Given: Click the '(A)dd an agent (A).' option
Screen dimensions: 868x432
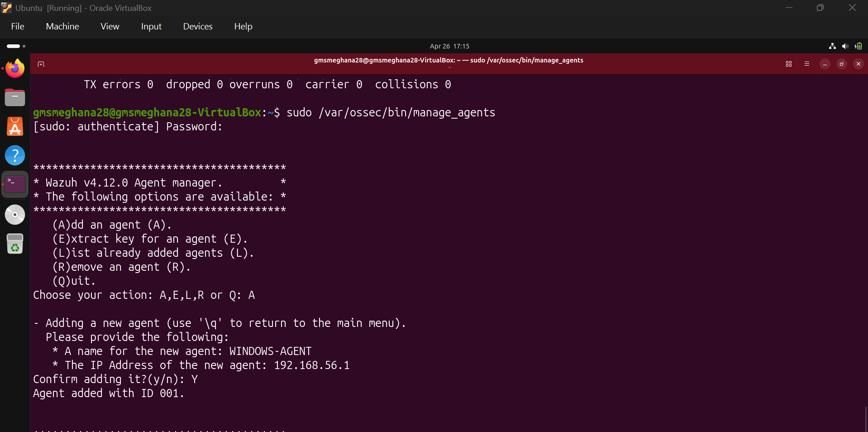Looking at the screenshot, I should click(112, 225).
